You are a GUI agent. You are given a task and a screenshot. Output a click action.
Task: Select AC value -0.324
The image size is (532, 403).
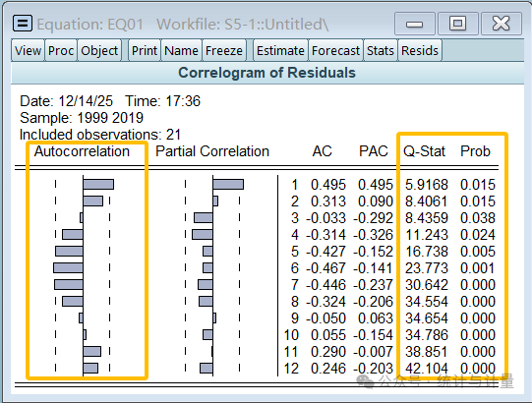point(325,302)
